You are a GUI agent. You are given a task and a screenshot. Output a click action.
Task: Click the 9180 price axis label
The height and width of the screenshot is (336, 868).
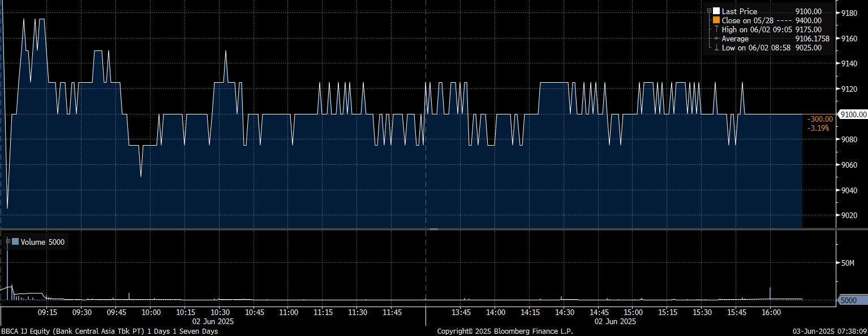click(850, 13)
